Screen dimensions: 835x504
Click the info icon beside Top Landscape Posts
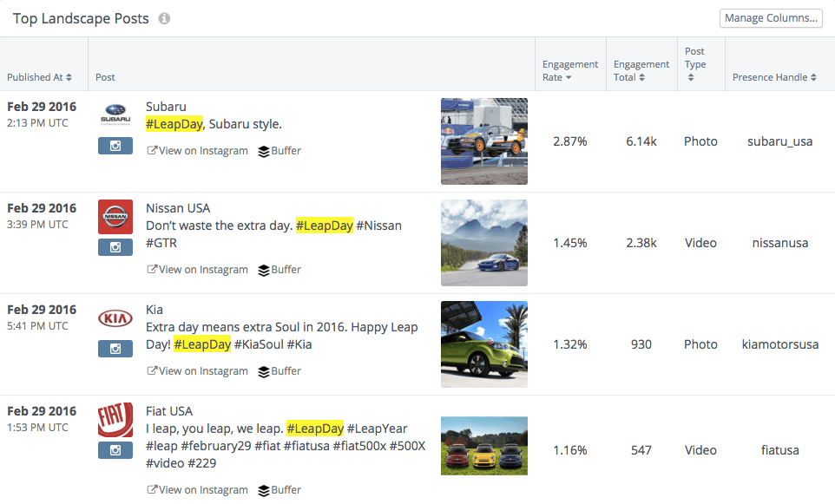coord(164,18)
